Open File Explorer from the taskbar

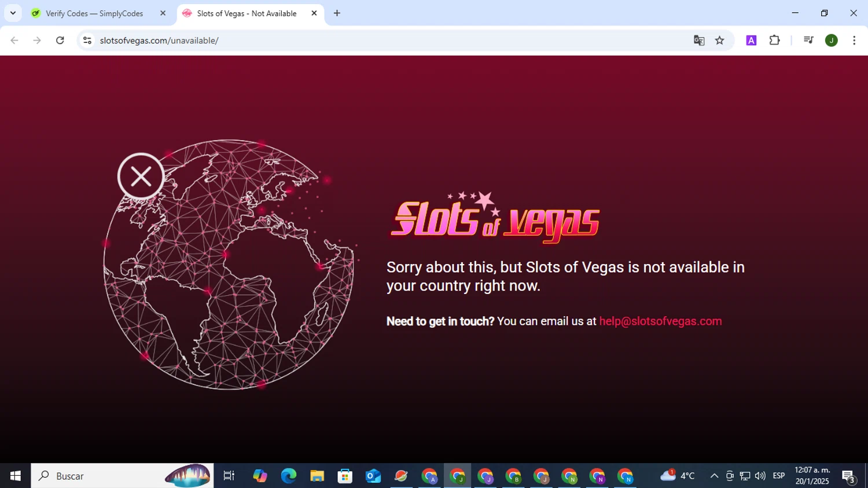pos(317,476)
